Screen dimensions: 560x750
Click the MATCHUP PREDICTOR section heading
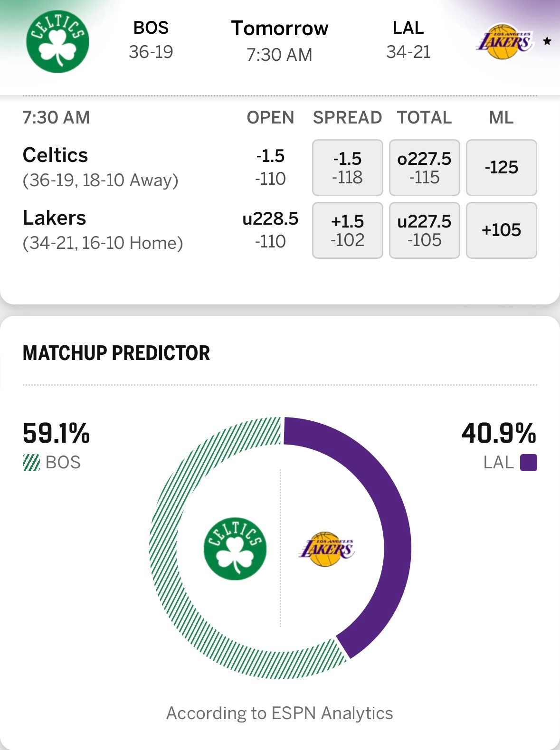[x=116, y=352]
